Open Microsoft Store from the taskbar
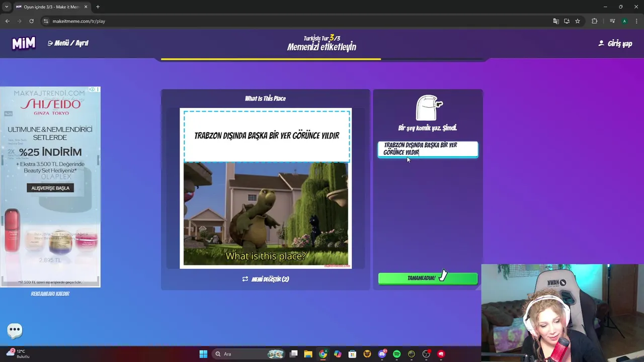 (x=352, y=354)
